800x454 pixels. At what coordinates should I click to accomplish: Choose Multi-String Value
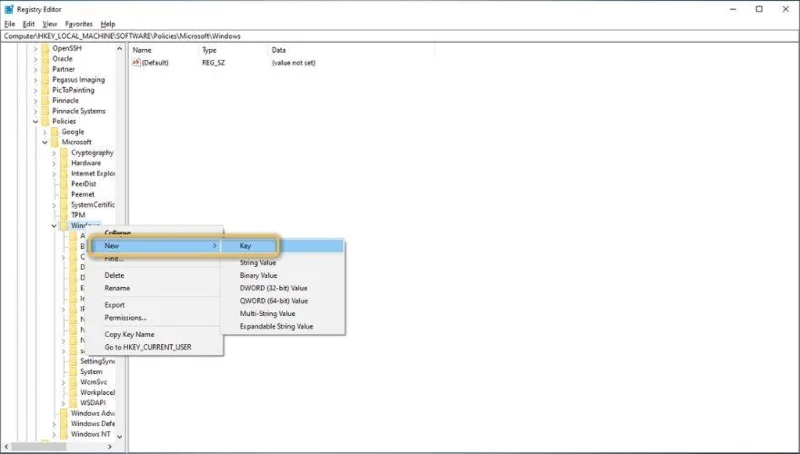coord(283,314)
